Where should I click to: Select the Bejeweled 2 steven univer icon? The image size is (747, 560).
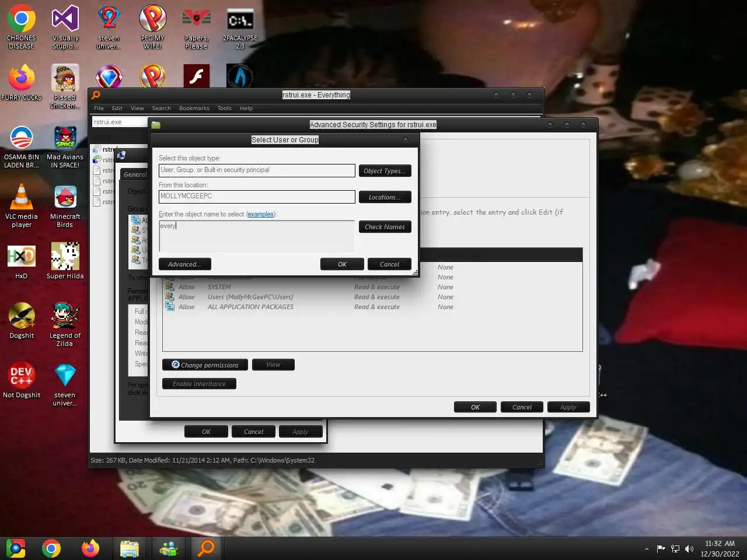click(109, 27)
